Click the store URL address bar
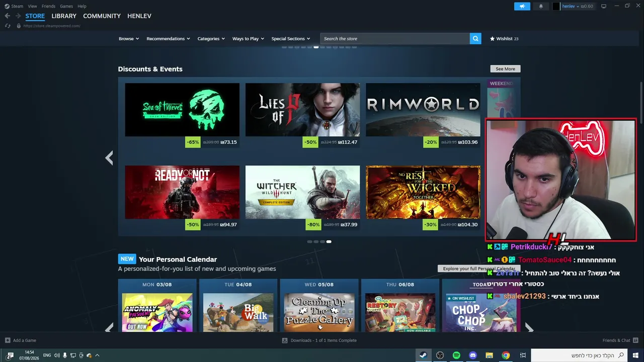This screenshot has width=644, height=362. pos(52,26)
